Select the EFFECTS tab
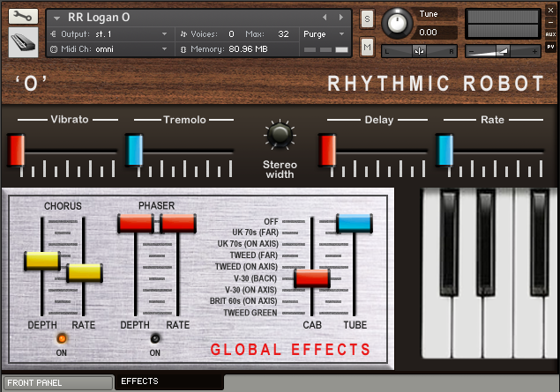The image size is (560, 392). coord(169,381)
